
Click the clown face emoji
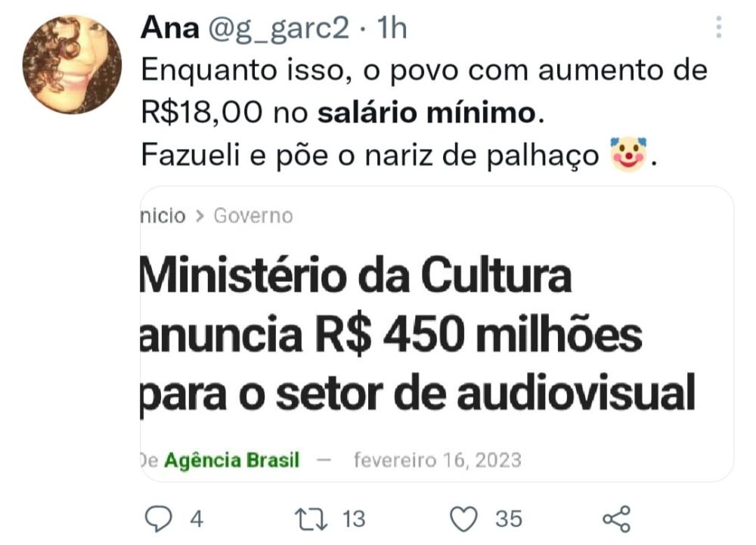point(627,154)
